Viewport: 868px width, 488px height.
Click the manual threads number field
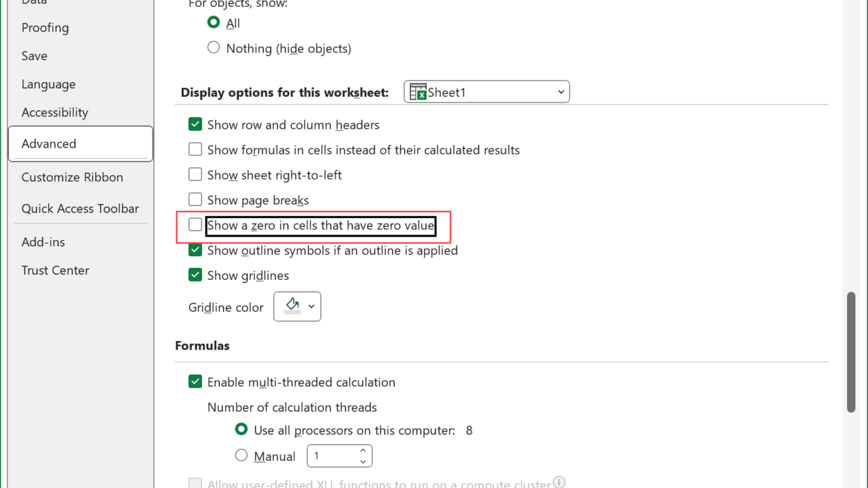click(332, 456)
